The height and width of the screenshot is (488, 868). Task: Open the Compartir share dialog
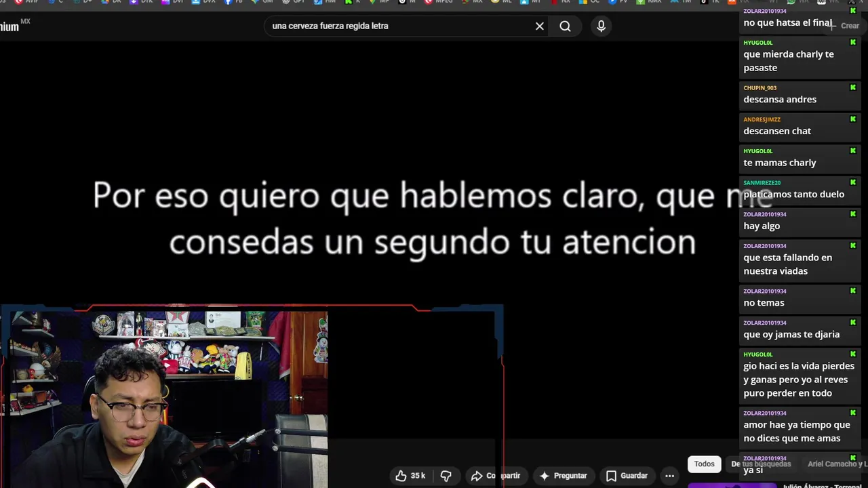click(x=496, y=476)
